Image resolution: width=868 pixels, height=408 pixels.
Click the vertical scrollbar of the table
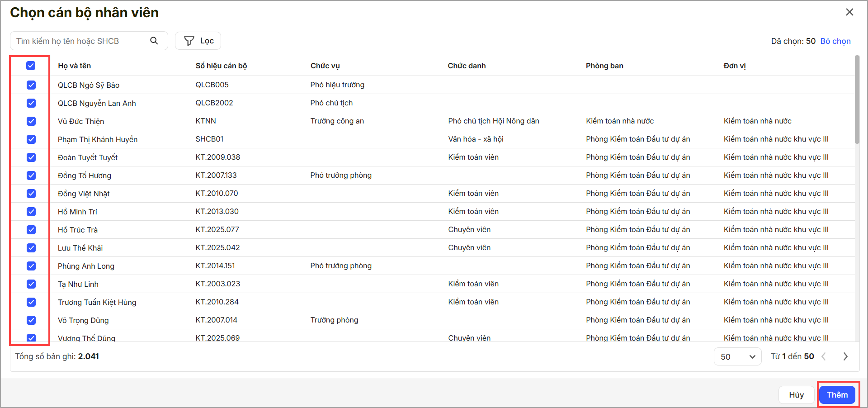point(857,100)
